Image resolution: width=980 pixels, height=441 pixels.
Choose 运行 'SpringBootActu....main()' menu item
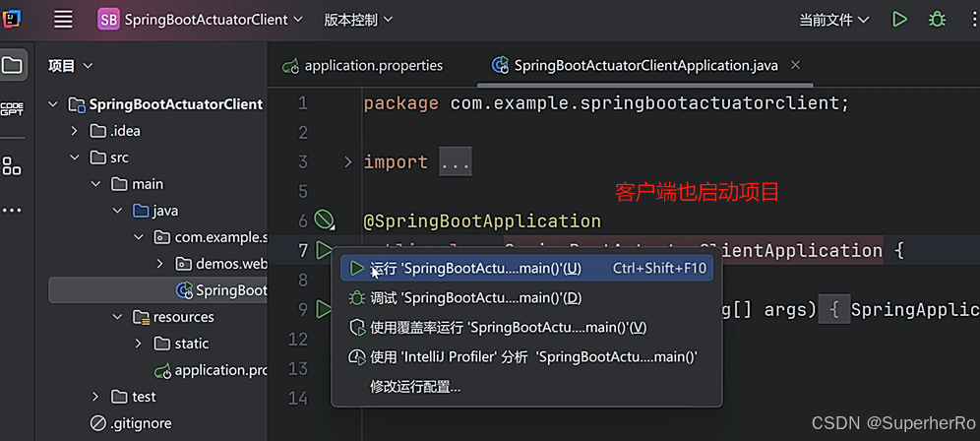[x=526, y=269]
